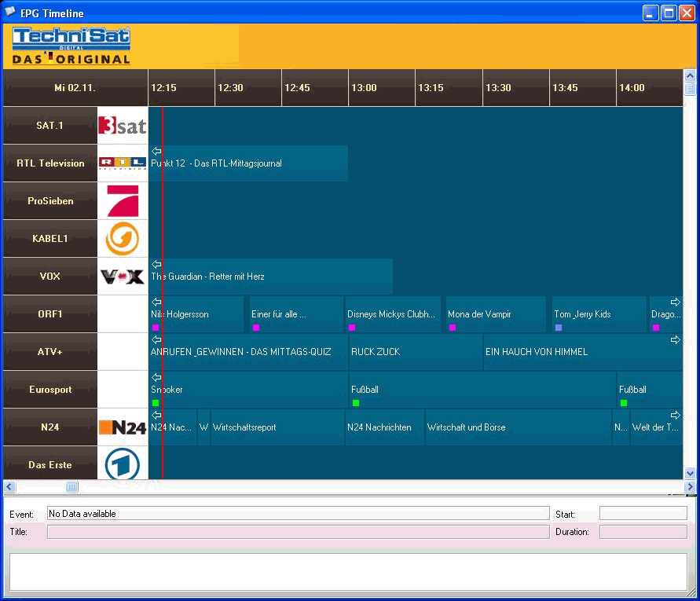Click the 12:30 time header
This screenshot has height=601, width=700.
(248, 88)
